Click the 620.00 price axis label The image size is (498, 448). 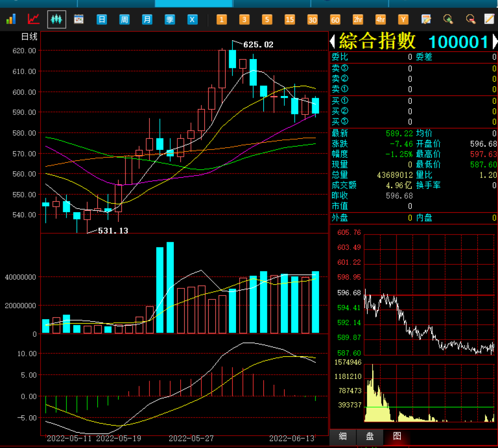[x=24, y=51]
